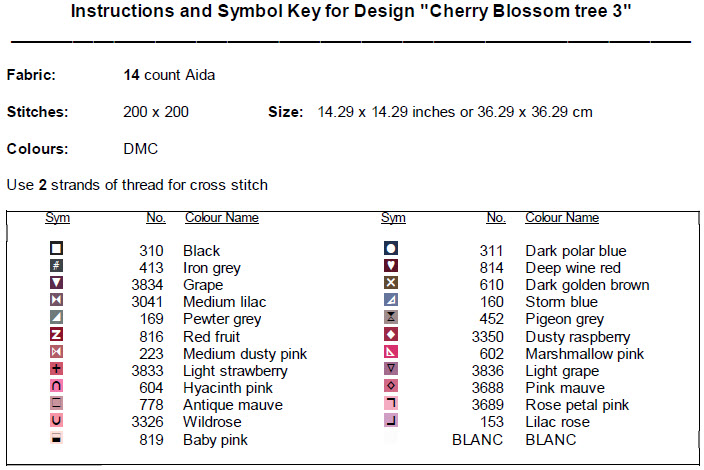704x470 pixels.
Task: Select the Iron grey 413 symbol
Action: coord(57,267)
